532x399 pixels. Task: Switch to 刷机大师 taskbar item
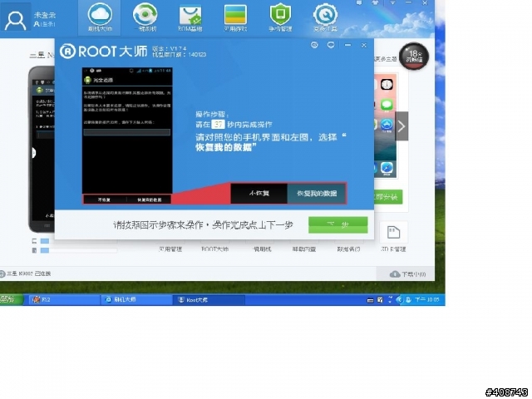tap(136, 299)
